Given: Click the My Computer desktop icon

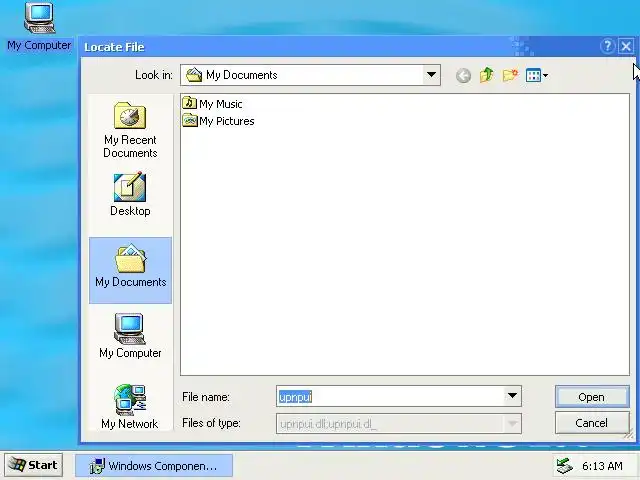Looking at the screenshot, I should (x=39, y=27).
